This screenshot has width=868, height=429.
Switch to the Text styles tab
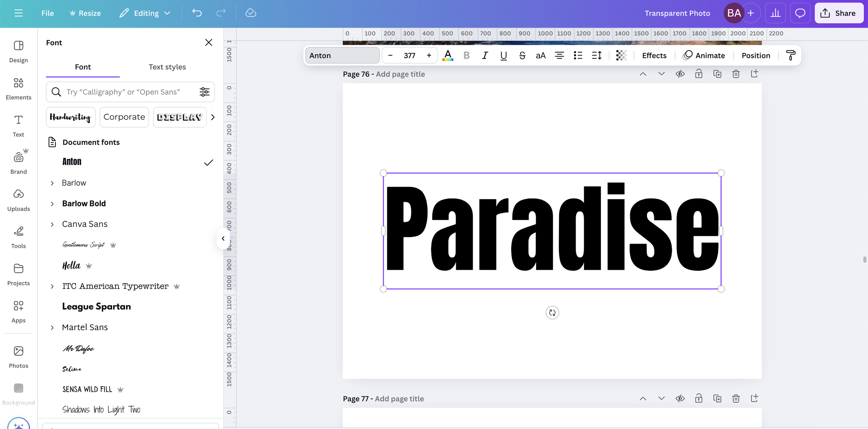click(x=167, y=67)
